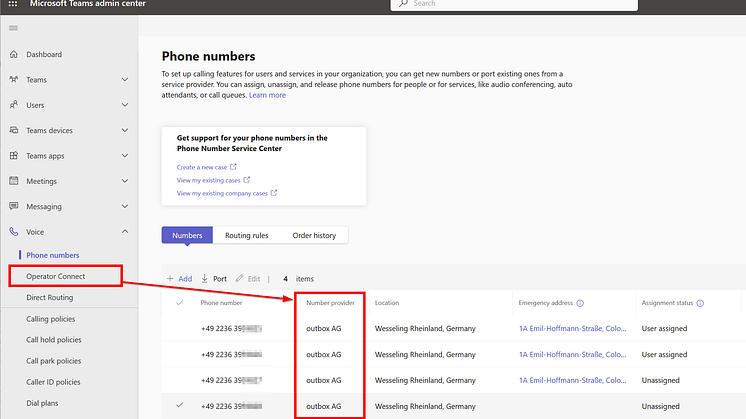The width and height of the screenshot is (746, 419).
Task: Click the Teams group icon in sidebar
Action: (14, 79)
